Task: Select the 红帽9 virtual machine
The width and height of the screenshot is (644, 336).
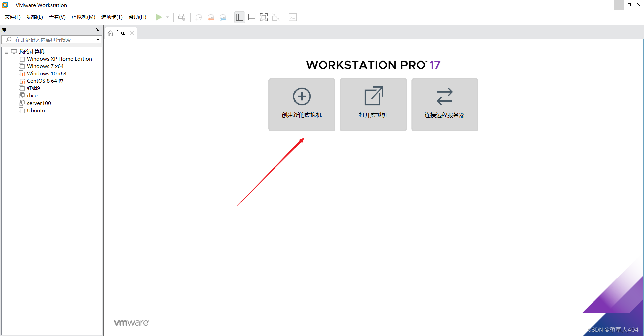Action: (33, 88)
